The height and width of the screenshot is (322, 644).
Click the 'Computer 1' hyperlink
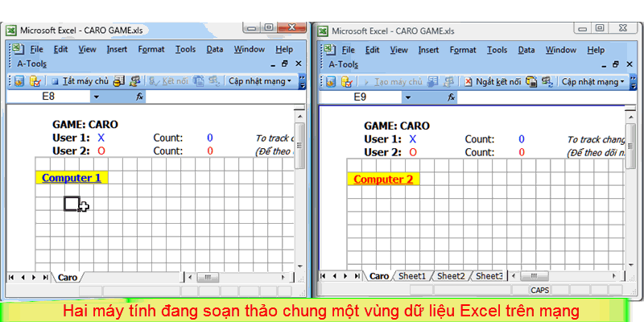[x=72, y=178]
